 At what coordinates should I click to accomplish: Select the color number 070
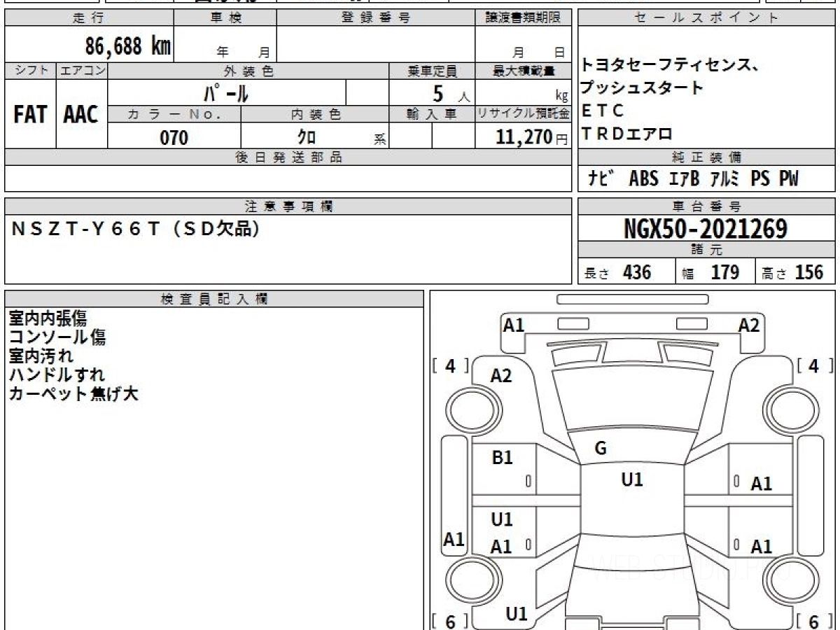[x=174, y=138]
